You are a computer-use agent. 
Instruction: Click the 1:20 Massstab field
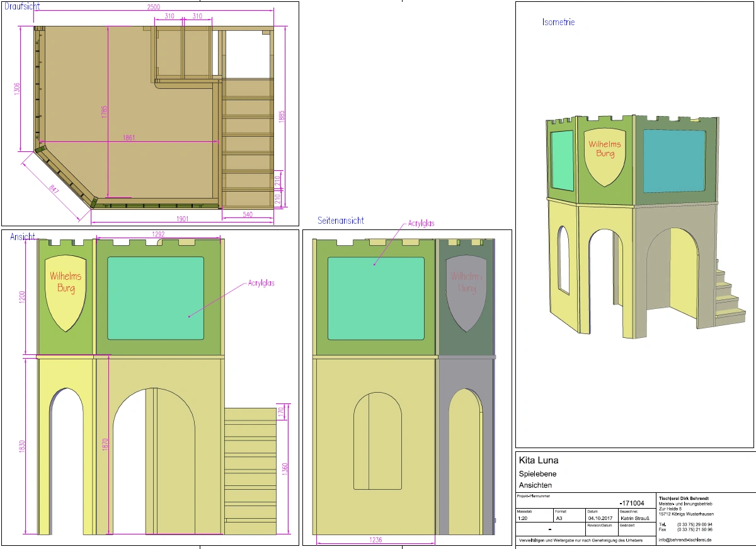pos(522,518)
